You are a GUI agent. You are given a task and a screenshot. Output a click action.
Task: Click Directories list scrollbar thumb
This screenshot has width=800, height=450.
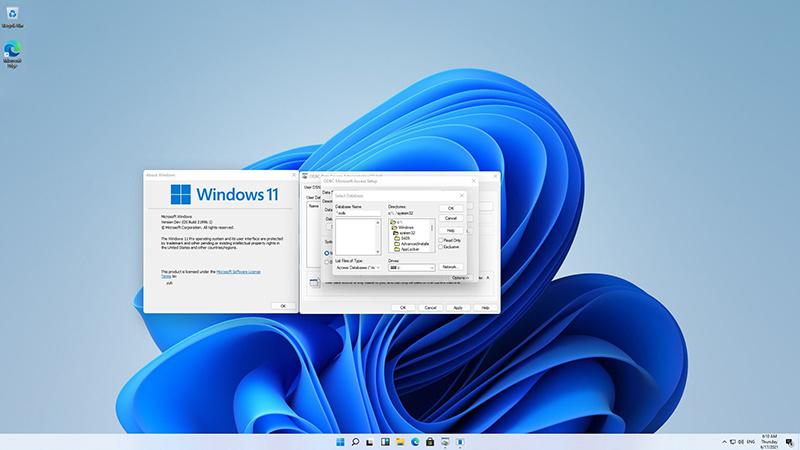[432, 227]
